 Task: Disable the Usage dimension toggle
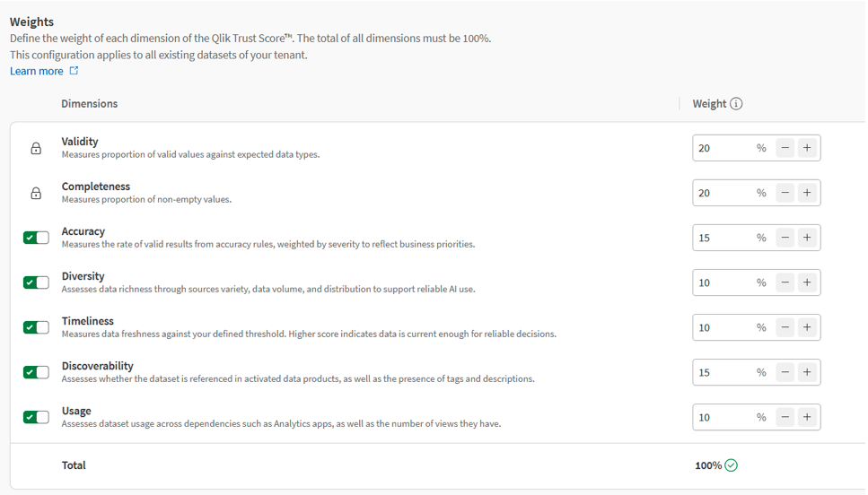(36, 417)
